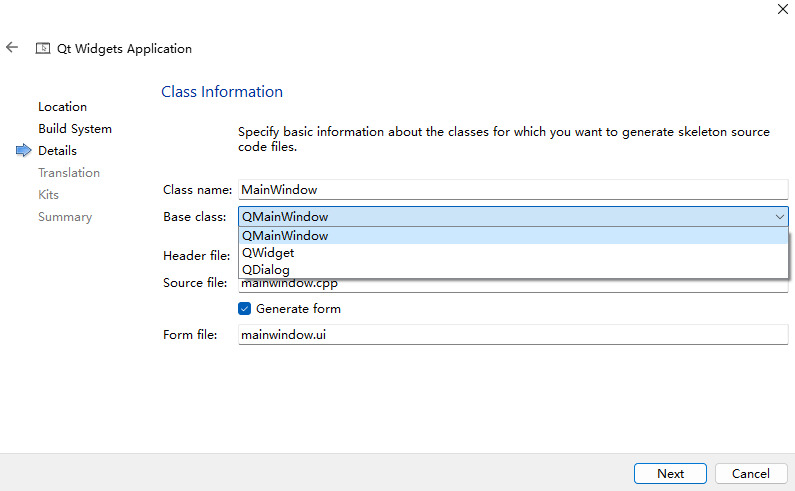
Task: Click the Source file label
Action: 195,283
